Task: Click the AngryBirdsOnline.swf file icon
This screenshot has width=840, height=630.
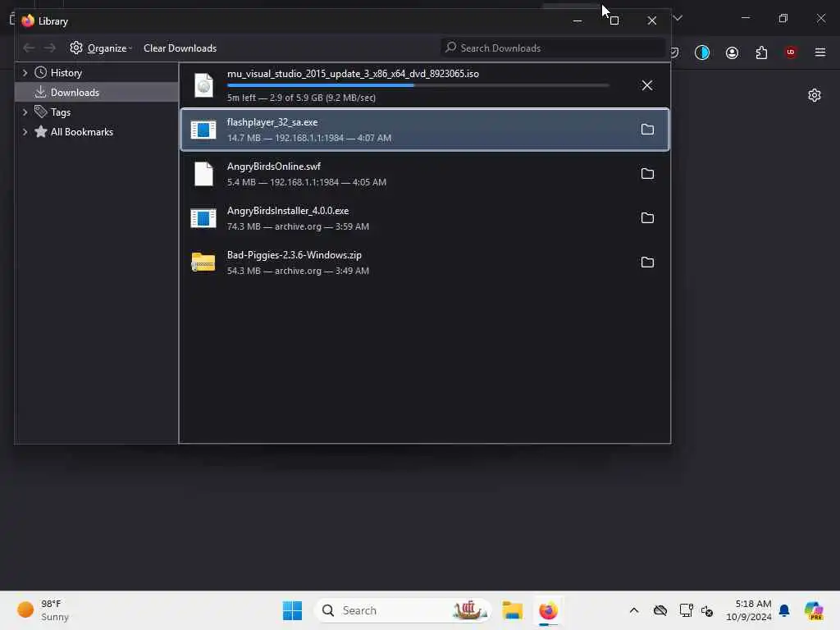Action: 203,174
